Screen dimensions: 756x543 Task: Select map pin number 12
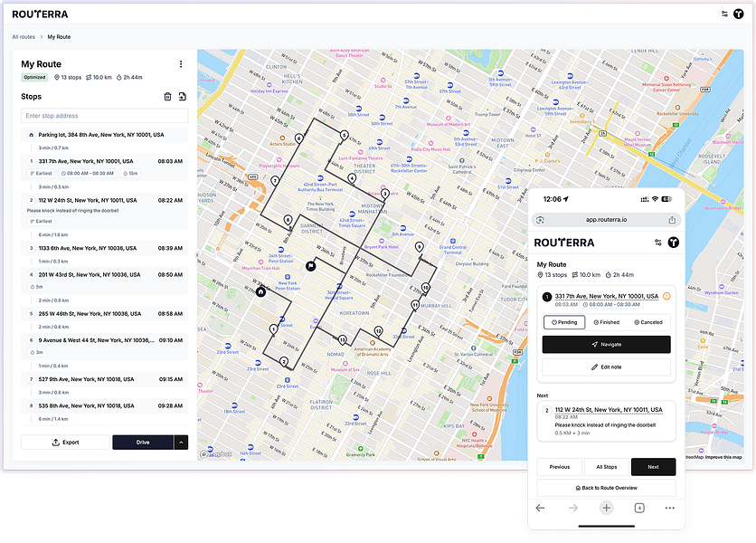pos(379,331)
